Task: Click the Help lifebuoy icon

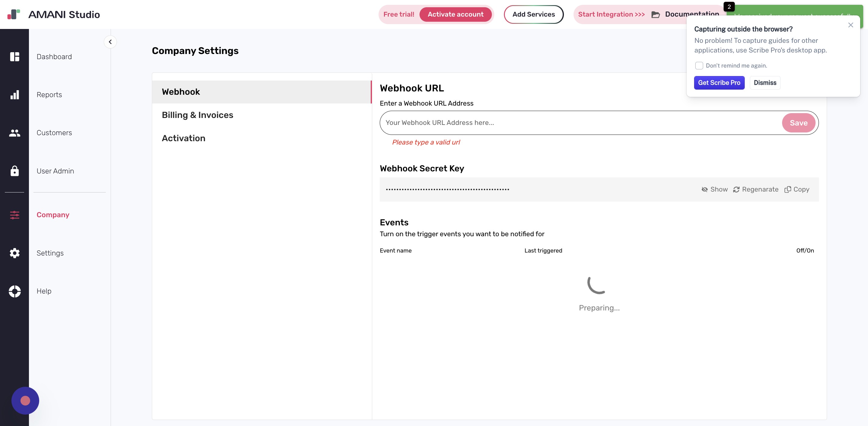Action: [x=15, y=291]
